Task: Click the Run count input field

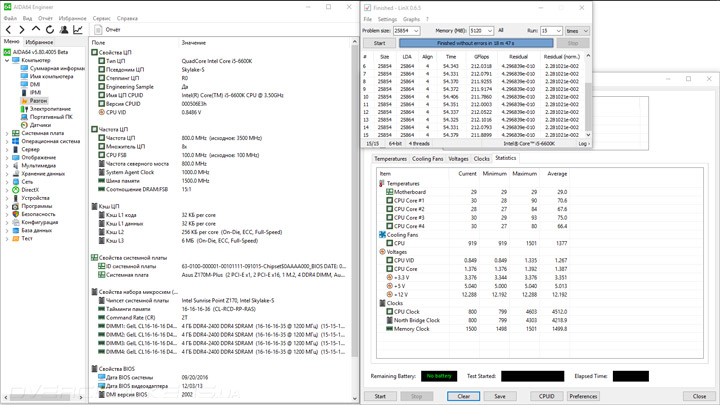Action: [x=549, y=31]
